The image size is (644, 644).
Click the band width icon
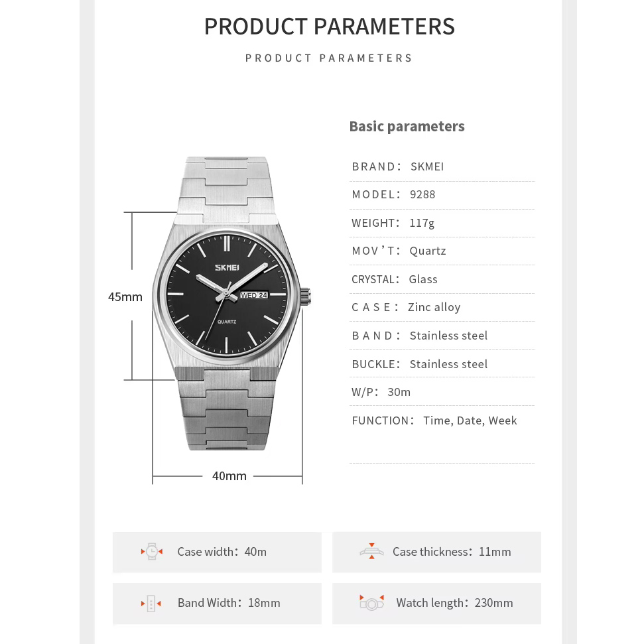[151, 604]
